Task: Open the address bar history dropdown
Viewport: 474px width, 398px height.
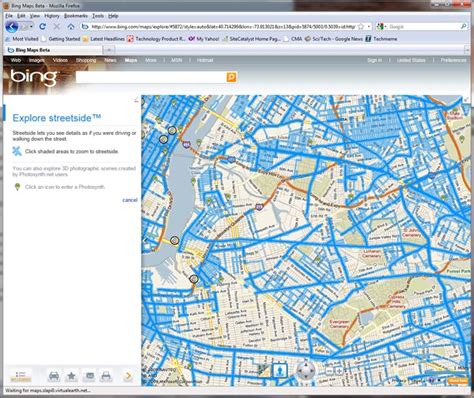Action: click(x=369, y=26)
